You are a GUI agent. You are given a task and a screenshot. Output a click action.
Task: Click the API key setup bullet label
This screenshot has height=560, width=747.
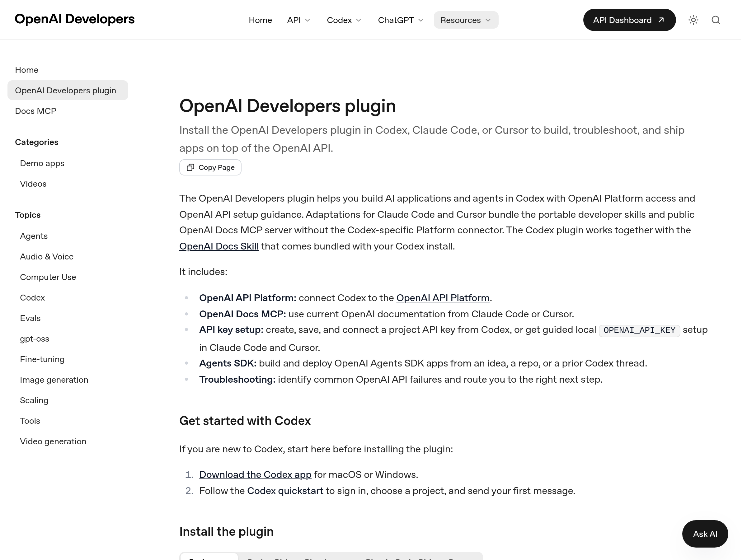point(231,330)
